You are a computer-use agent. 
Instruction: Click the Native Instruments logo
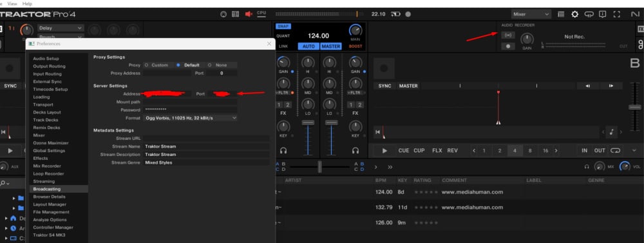[635, 14]
